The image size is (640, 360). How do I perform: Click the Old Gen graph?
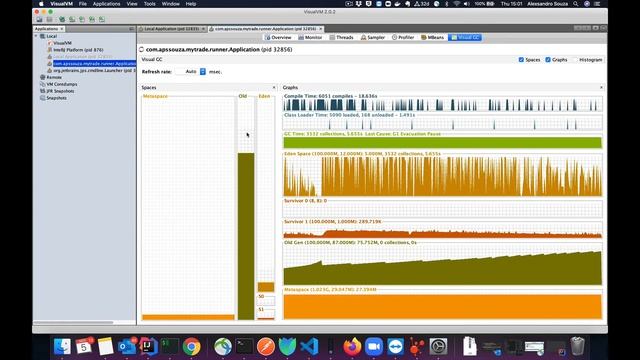tap(442, 265)
